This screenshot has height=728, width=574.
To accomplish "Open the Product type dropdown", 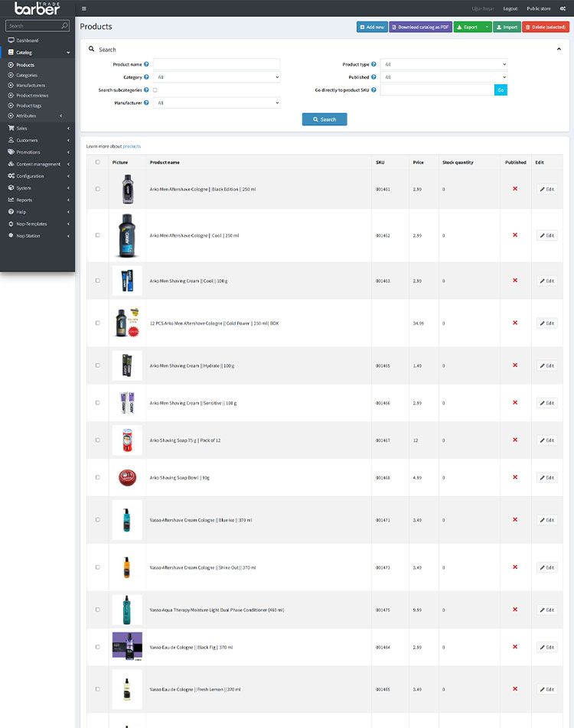I will [443, 64].
